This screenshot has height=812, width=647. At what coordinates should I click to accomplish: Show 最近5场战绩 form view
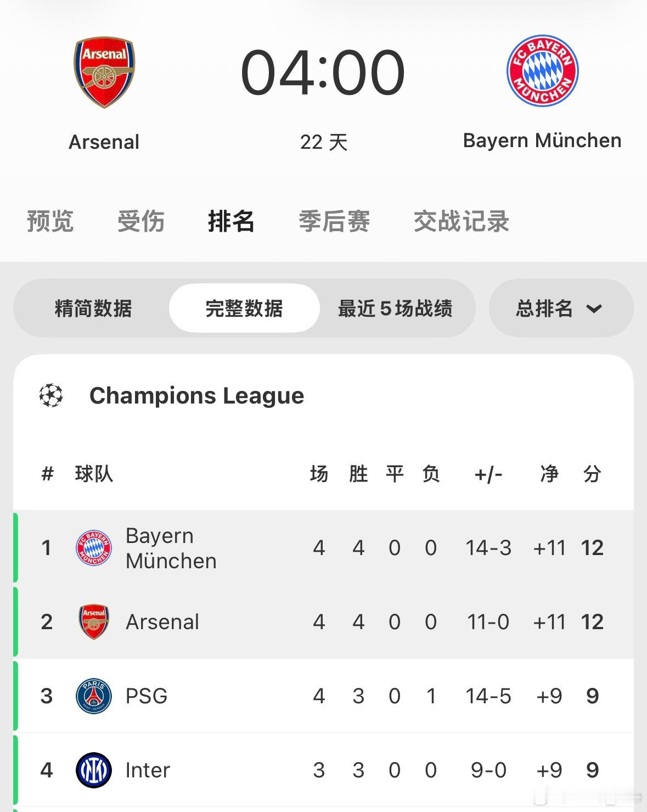(x=395, y=309)
